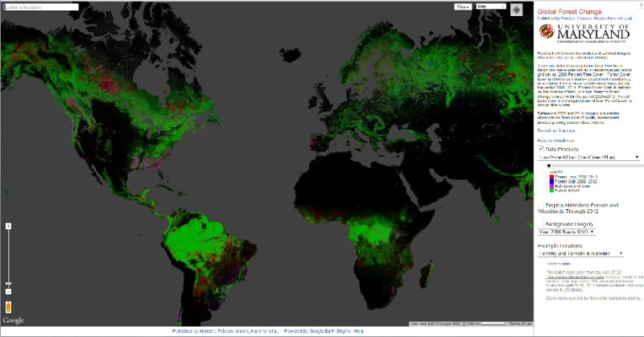The image size is (644, 337).
Task: Toggle the Data Products checkbox
Action: 541,149
